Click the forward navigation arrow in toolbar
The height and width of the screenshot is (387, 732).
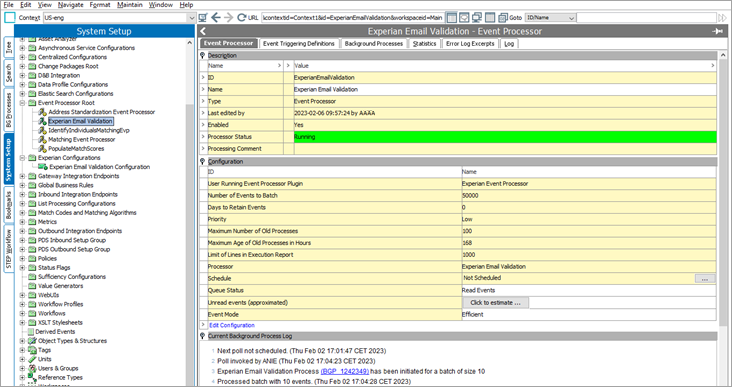[x=228, y=18]
